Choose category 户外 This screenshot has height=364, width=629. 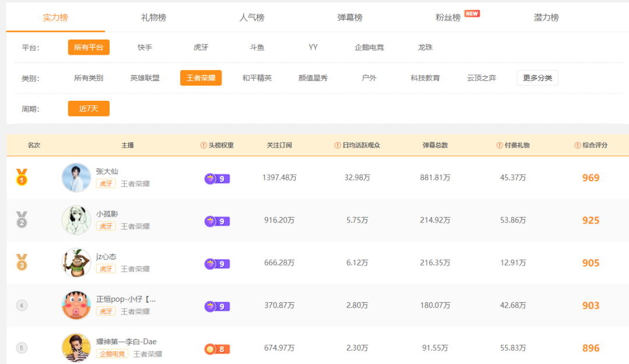point(369,78)
